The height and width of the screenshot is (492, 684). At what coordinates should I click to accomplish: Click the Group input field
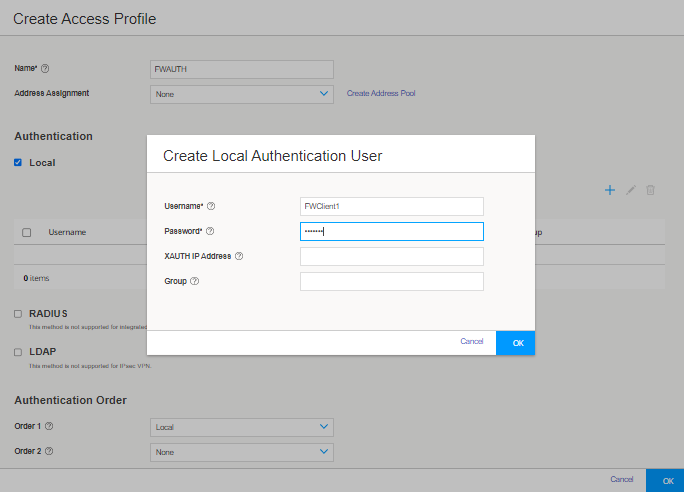pos(391,282)
